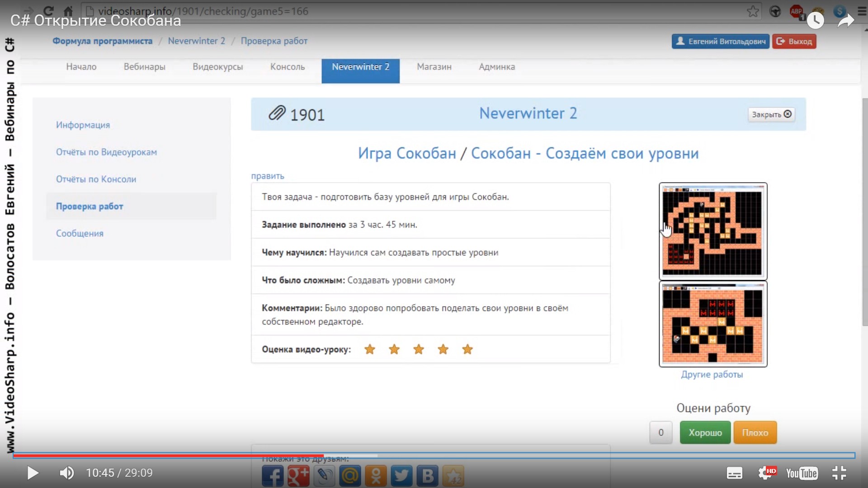Click the video title C# Открытие Сокобана
The height and width of the screenshot is (488, 868).
tap(96, 21)
